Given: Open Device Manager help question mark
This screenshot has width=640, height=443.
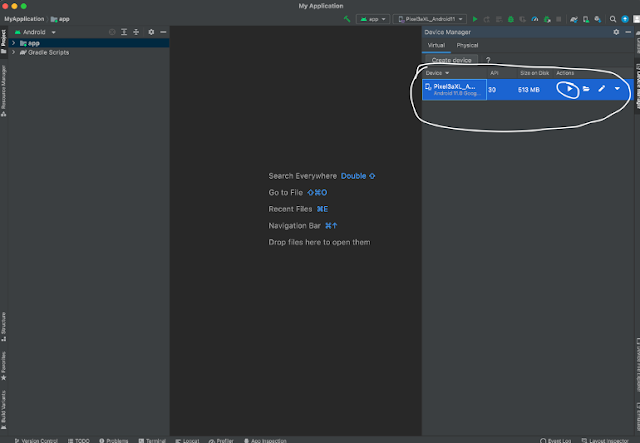Looking at the screenshot, I should coord(488,60).
